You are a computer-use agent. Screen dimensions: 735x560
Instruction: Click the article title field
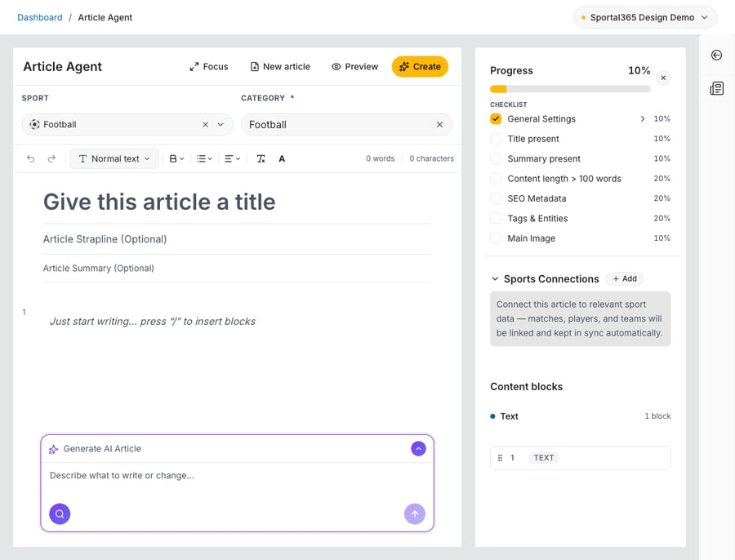point(237,202)
